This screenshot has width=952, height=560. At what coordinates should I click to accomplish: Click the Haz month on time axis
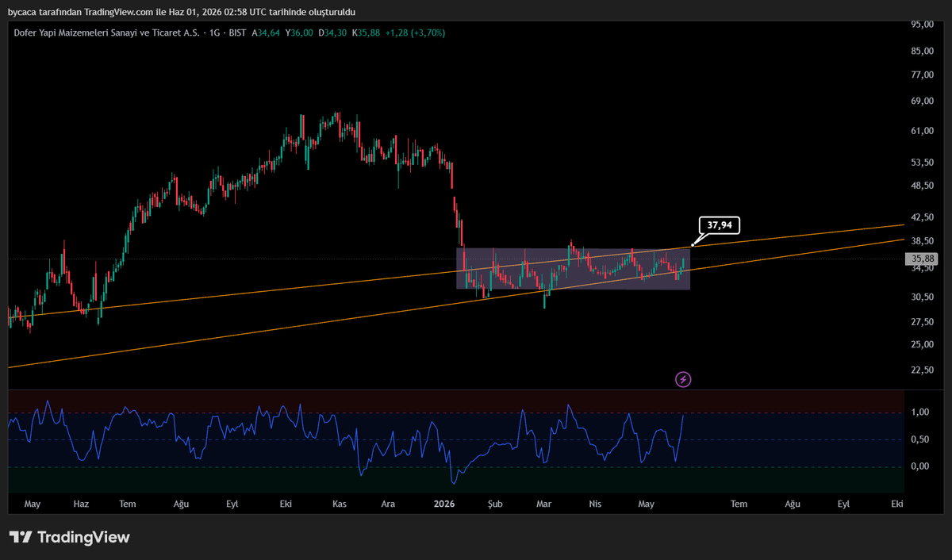pyautogui.click(x=81, y=504)
